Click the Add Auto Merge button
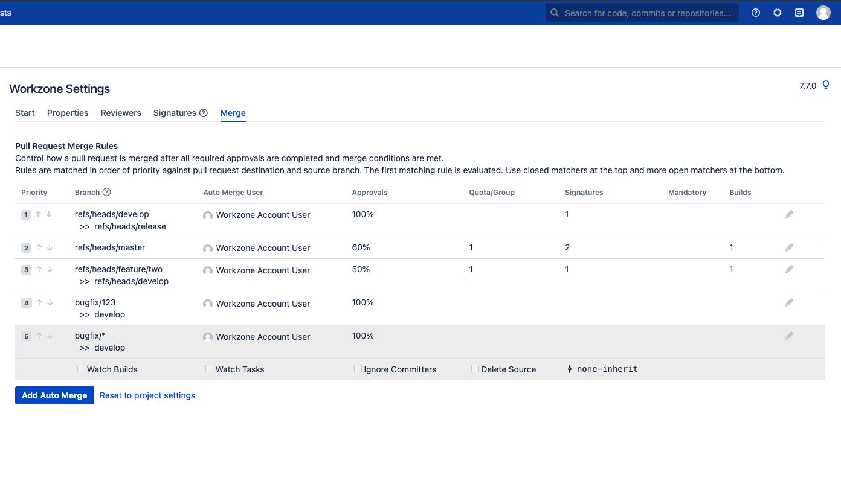 coord(54,395)
